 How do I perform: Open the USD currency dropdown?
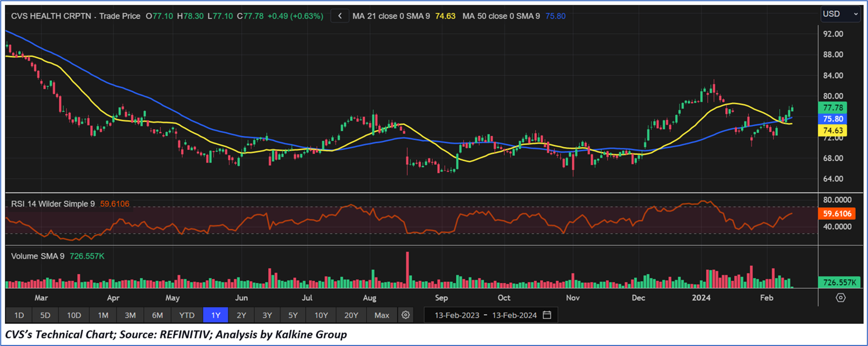(x=840, y=14)
